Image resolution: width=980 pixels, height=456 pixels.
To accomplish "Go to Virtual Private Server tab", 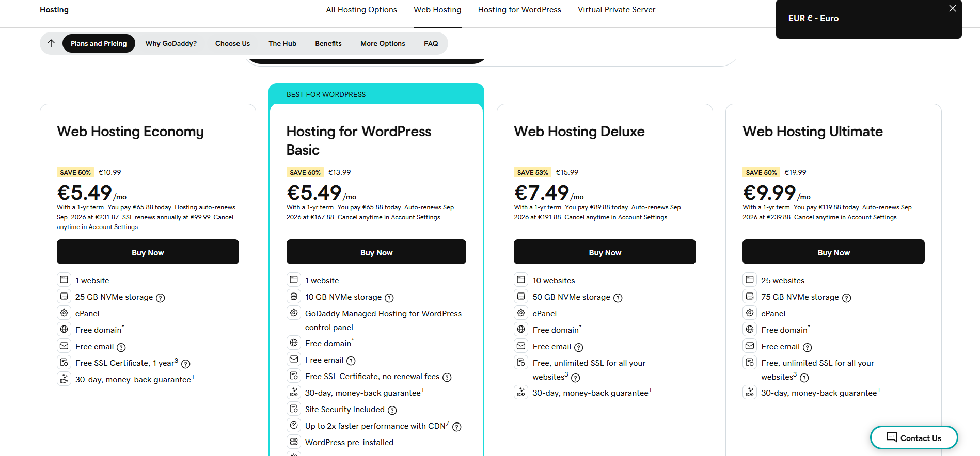I will click(x=616, y=10).
